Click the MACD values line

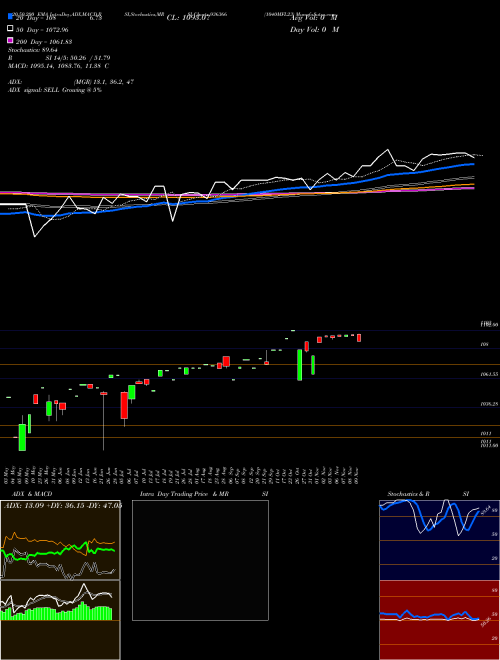(59, 66)
